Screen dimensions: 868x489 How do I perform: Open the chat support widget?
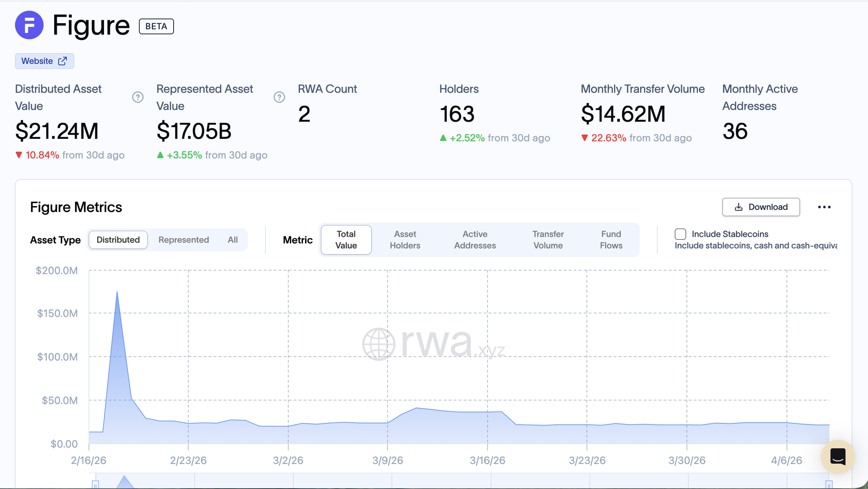pyautogui.click(x=838, y=457)
